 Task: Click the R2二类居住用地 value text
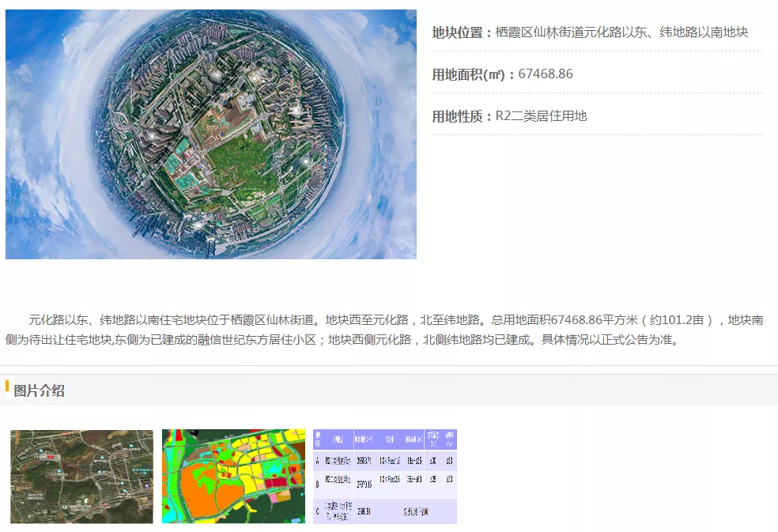pyautogui.click(x=541, y=116)
